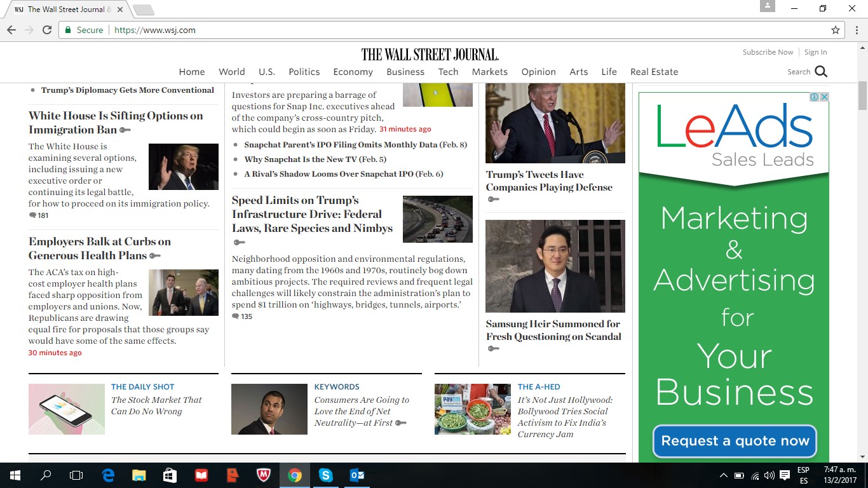The width and height of the screenshot is (868, 488).
Task: Click the browser address bar URL
Action: point(154,30)
